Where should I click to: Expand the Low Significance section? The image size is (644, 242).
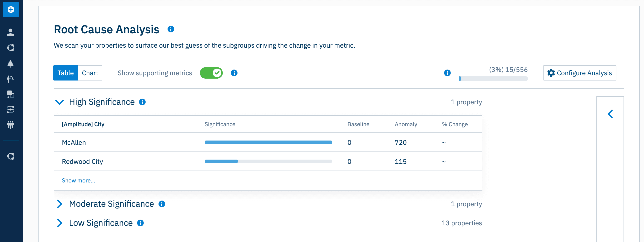pyautogui.click(x=59, y=223)
